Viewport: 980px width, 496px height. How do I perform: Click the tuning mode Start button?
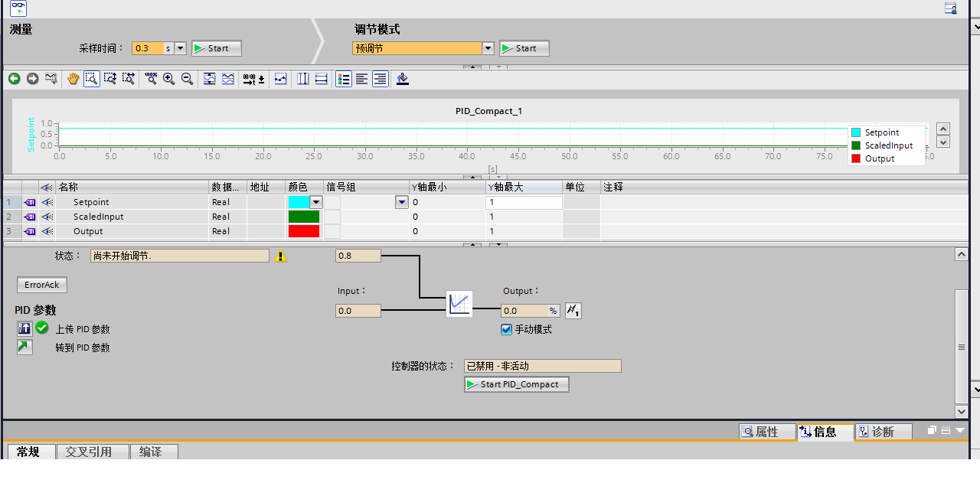[x=524, y=48]
